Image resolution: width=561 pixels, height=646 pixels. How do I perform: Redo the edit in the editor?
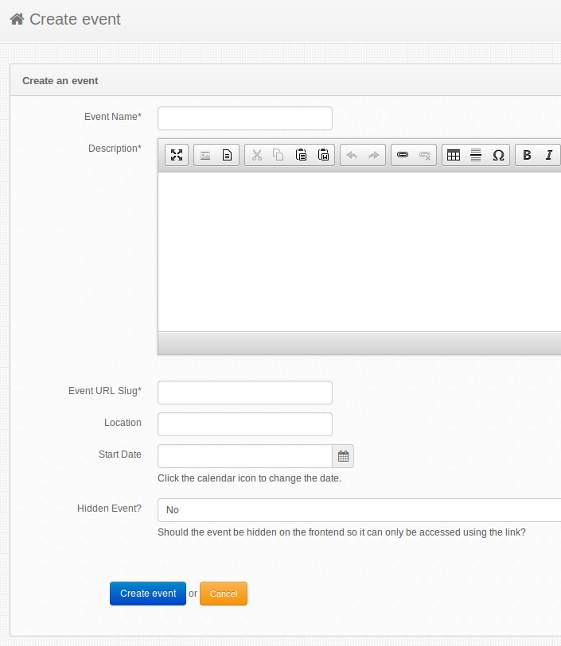click(x=374, y=155)
